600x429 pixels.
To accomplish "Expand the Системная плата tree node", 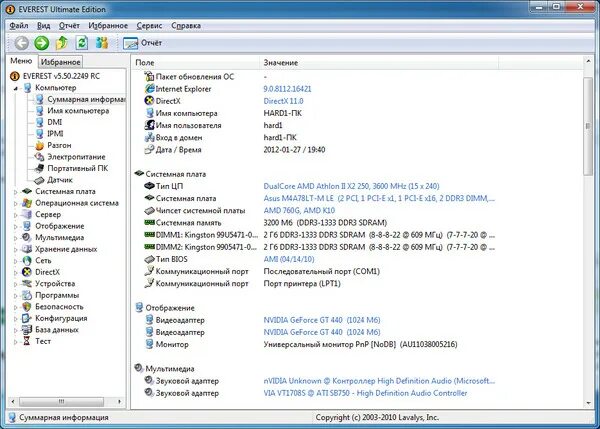I will (x=16, y=192).
